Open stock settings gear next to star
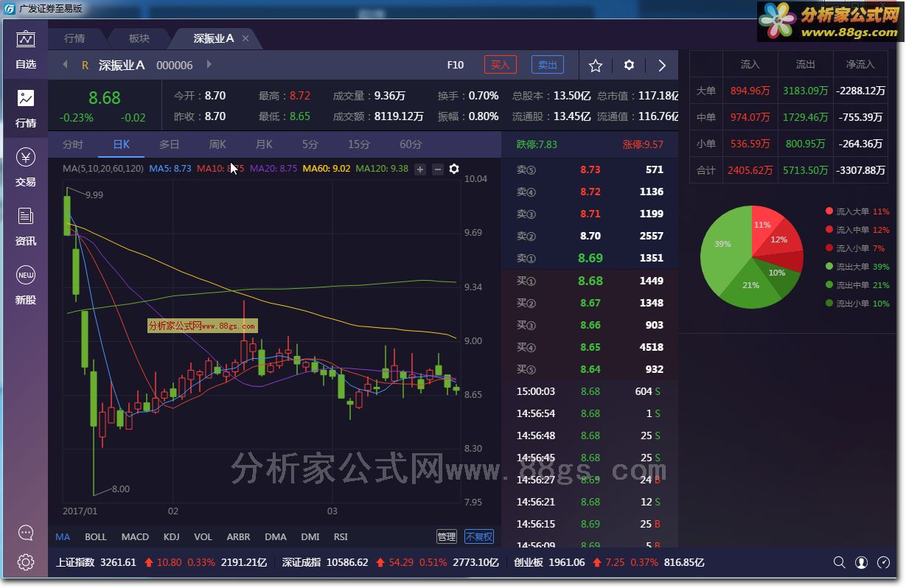The width and height of the screenshot is (906, 588). [629, 65]
